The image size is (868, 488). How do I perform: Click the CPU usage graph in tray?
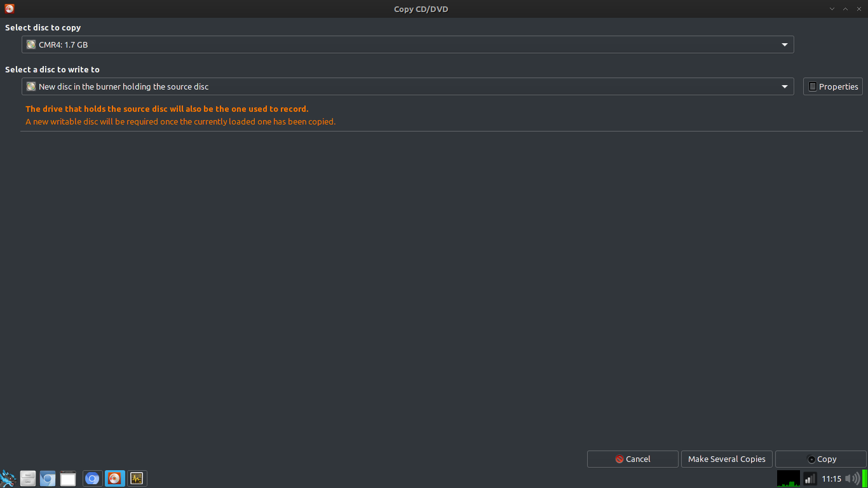(x=788, y=478)
